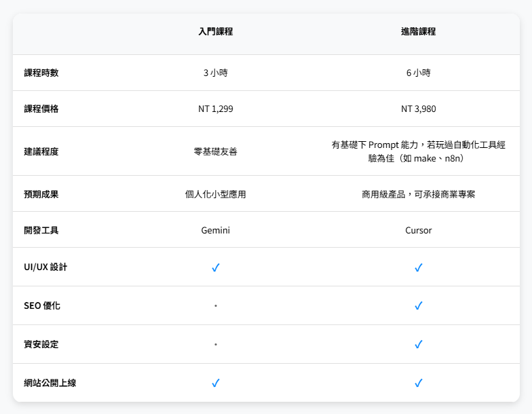Click the 網站公開上線 checkmark under 進階課程
The width and height of the screenshot is (532, 414).
click(419, 383)
